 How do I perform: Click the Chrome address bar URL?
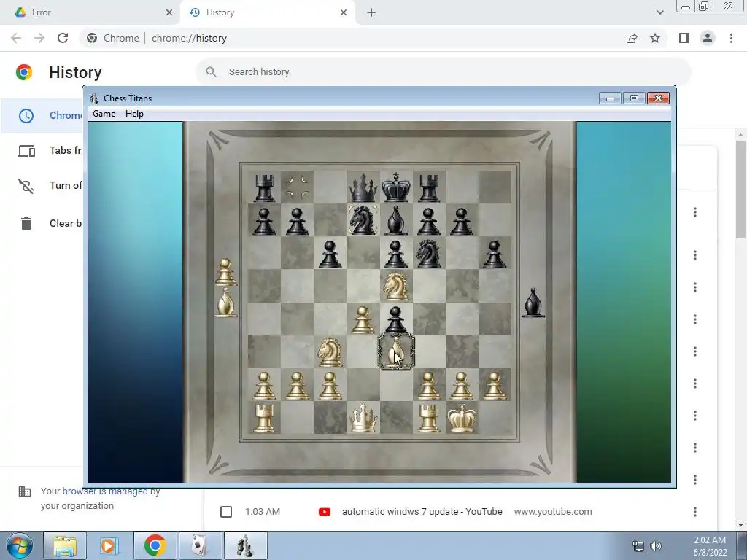(x=189, y=38)
